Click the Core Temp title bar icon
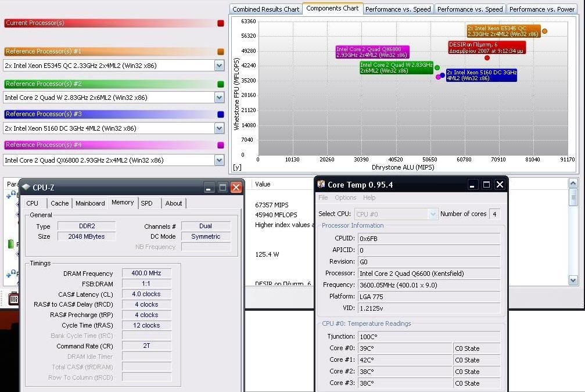585x392 pixels. (x=321, y=185)
